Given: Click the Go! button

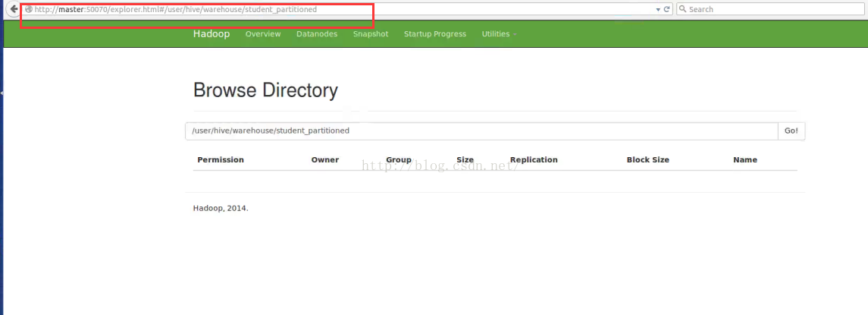Looking at the screenshot, I should click(x=791, y=131).
